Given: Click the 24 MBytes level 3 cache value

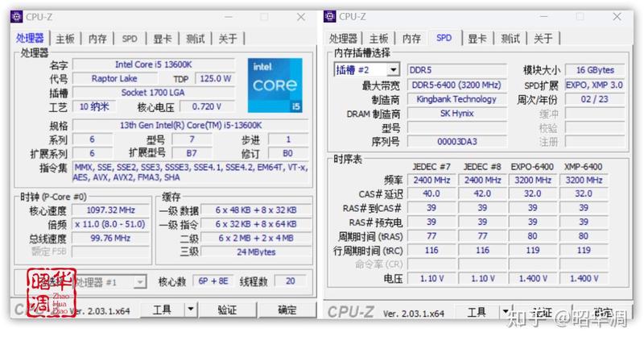Looking at the screenshot, I should point(256,252).
